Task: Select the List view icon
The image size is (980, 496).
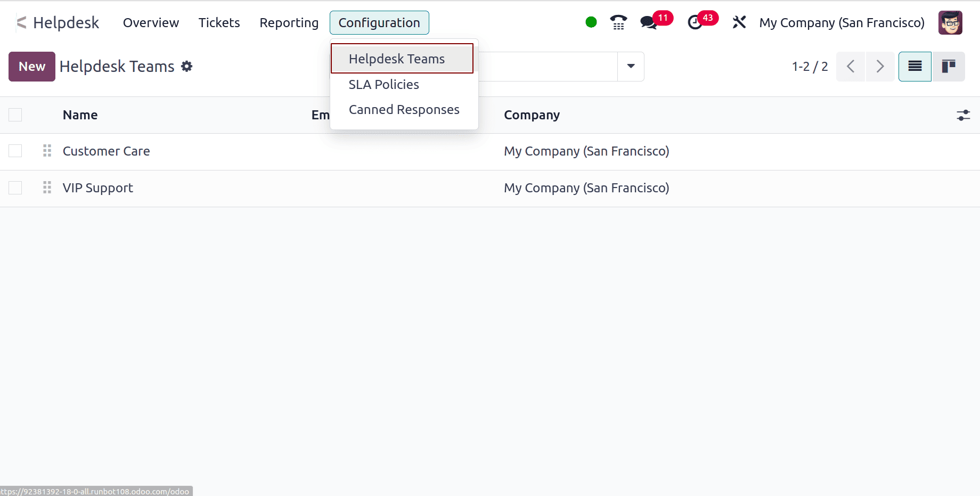Action: [914, 67]
